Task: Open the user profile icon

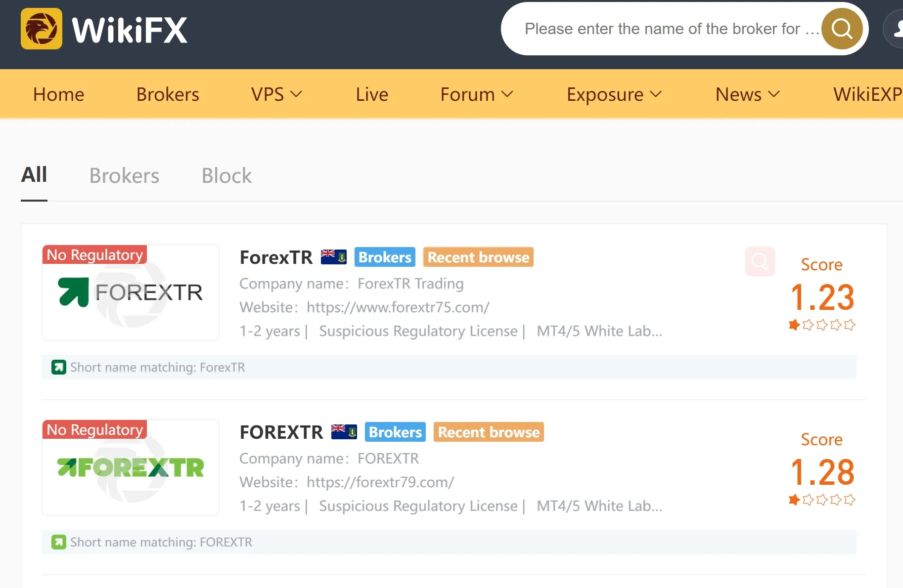Action: pos(895,29)
